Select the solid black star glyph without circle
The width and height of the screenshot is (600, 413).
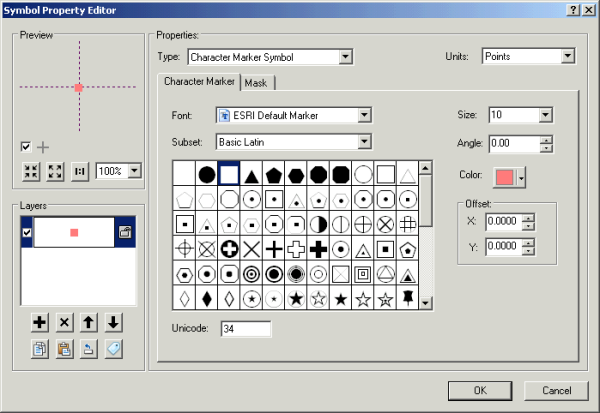(x=341, y=299)
